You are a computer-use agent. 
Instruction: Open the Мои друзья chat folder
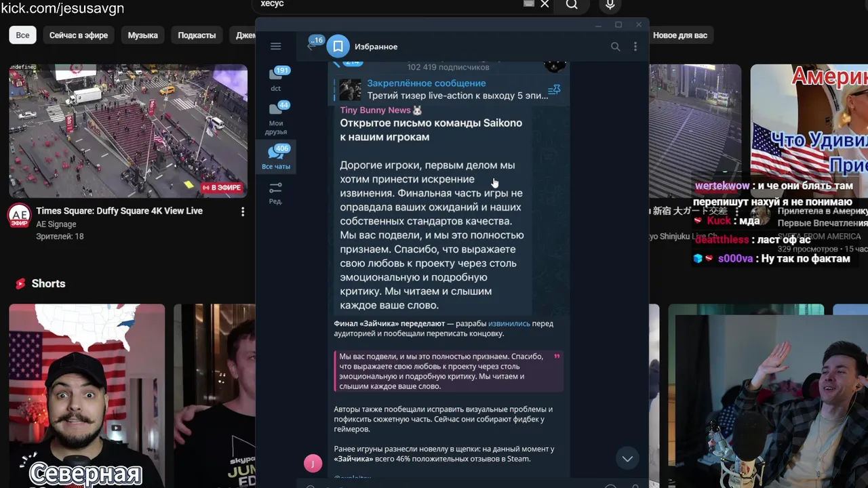click(x=276, y=118)
